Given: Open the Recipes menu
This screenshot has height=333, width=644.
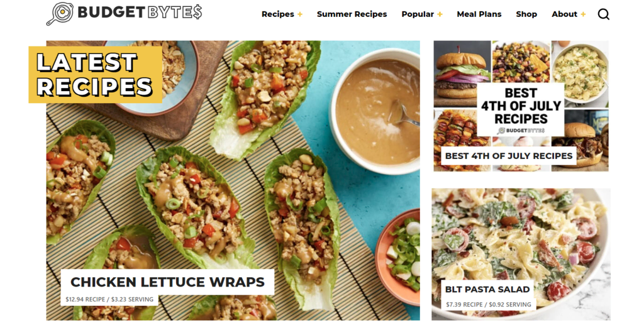Looking at the screenshot, I should tap(277, 14).
